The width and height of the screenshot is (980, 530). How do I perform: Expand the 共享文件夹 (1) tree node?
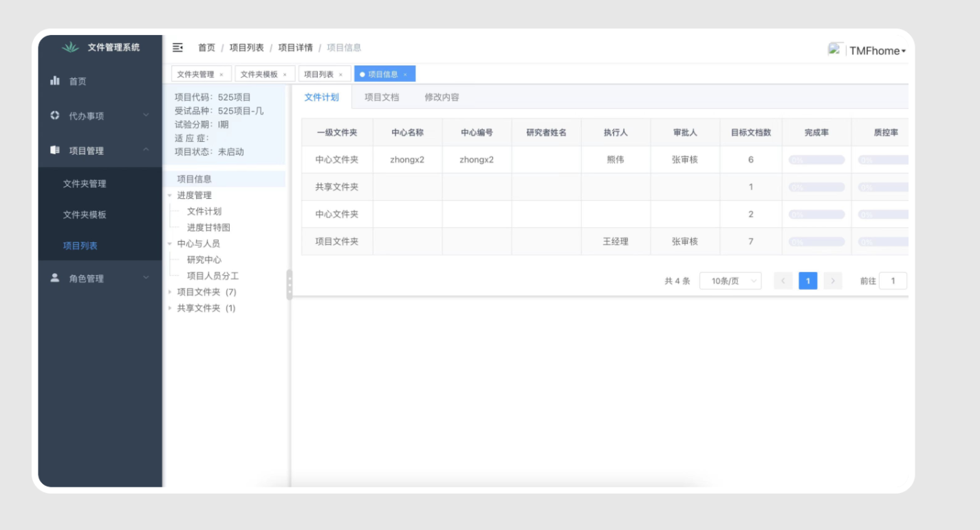[x=170, y=308]
